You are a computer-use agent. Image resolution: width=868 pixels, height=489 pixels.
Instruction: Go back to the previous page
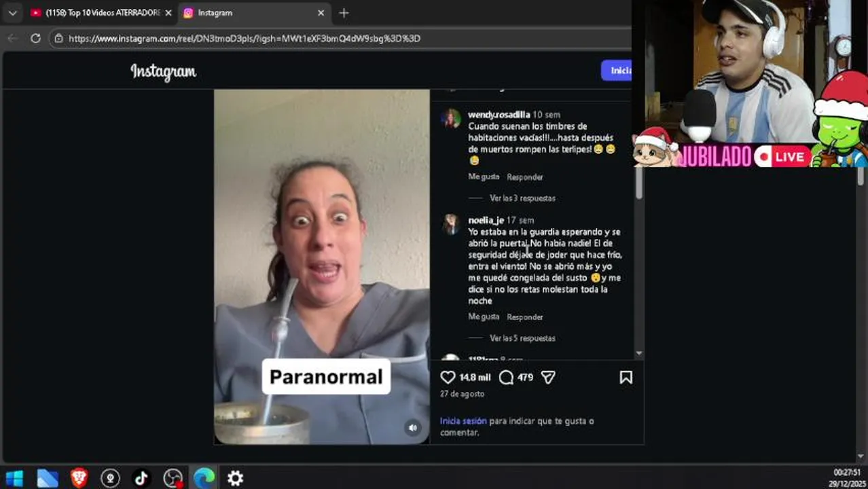(x=12, y=39)
